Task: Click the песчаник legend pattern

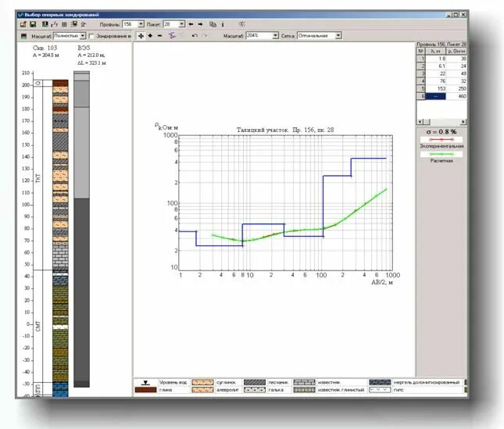Action: pos(255,382)
